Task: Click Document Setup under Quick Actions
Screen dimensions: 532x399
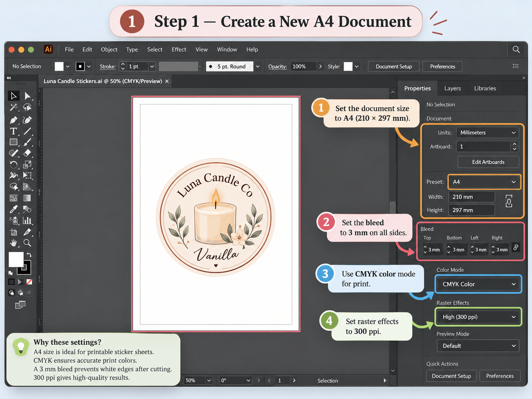Action: pyautogui.click(x=452, y=376)
